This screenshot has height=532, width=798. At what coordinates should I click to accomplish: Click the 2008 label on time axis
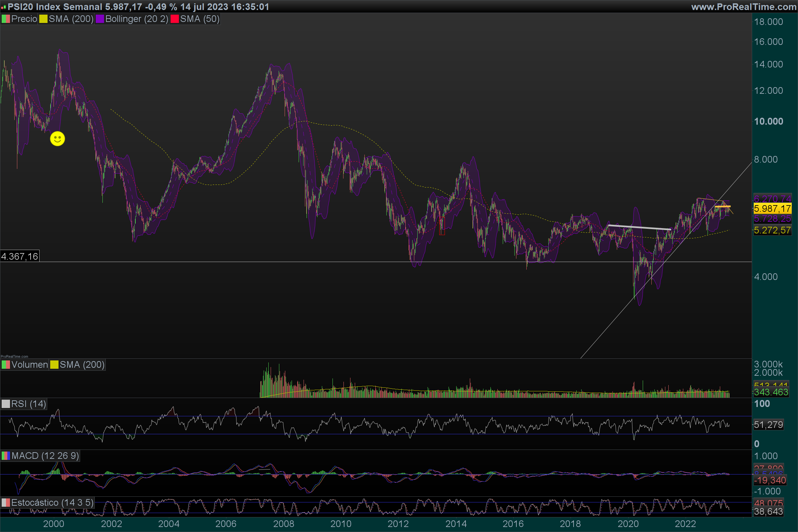tap(284, 524)
